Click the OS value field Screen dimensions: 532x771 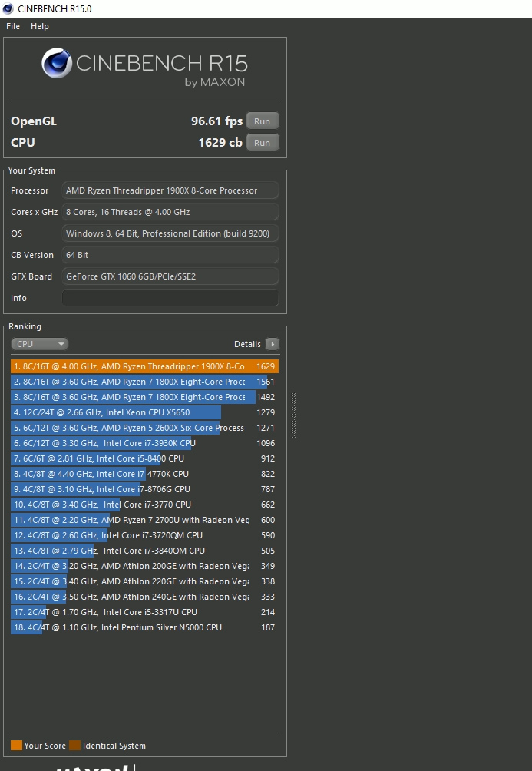[x=170, y=233]
